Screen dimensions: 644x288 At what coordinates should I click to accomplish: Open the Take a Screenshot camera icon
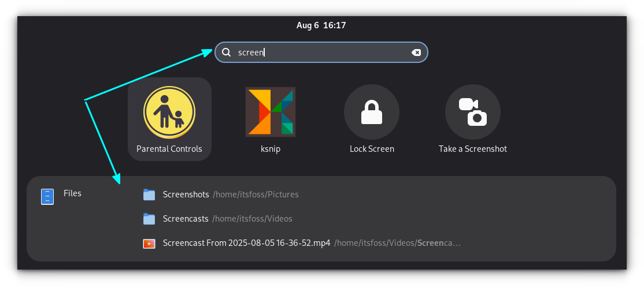(x=473, y=112)
